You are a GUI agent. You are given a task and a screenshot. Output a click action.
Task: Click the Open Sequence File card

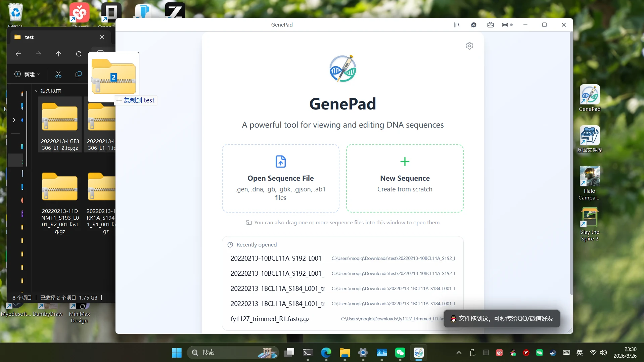(281, 178)
